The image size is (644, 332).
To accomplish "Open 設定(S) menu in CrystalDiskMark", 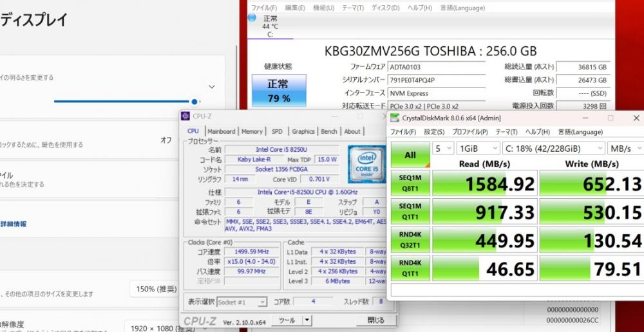I will (434, 132).
